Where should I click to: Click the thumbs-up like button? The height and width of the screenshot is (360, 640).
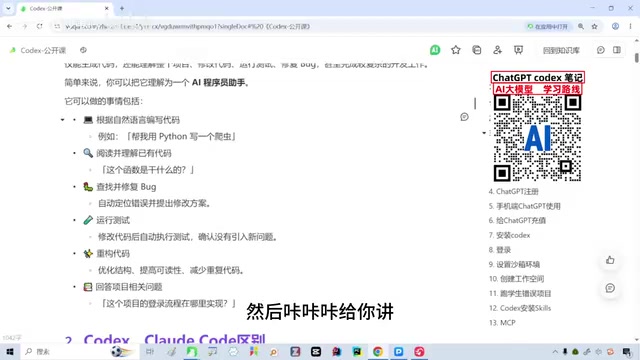[x=610, y=260]
